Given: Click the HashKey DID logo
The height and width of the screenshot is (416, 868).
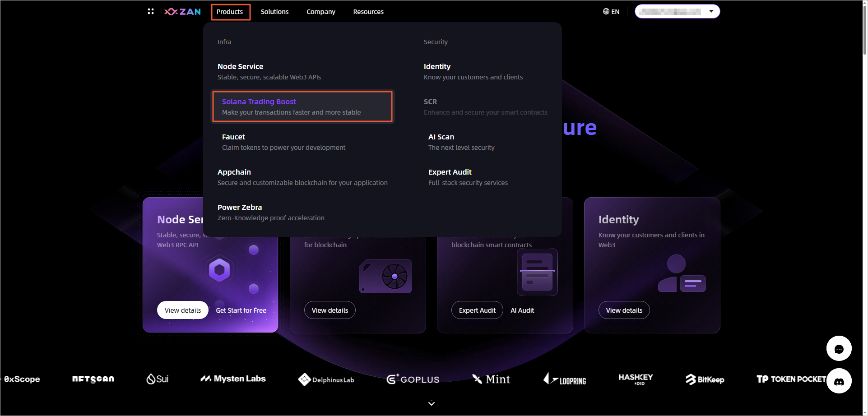Looking at the screenshot, I should point(636,379).
